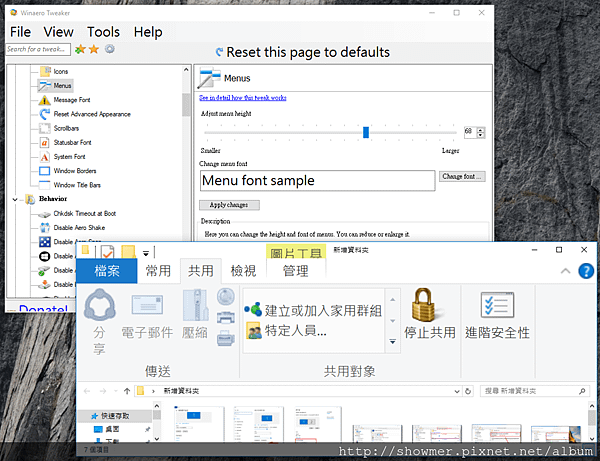The image size is (600, 461).
Task: Increase menu height with spinner up arrow
Action: click(481, 130)
